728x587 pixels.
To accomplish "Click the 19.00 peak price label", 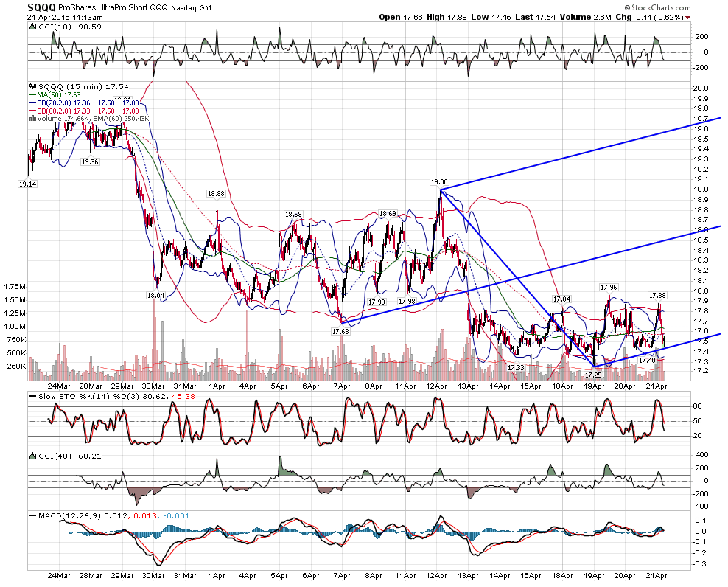I will click(438, 181).
